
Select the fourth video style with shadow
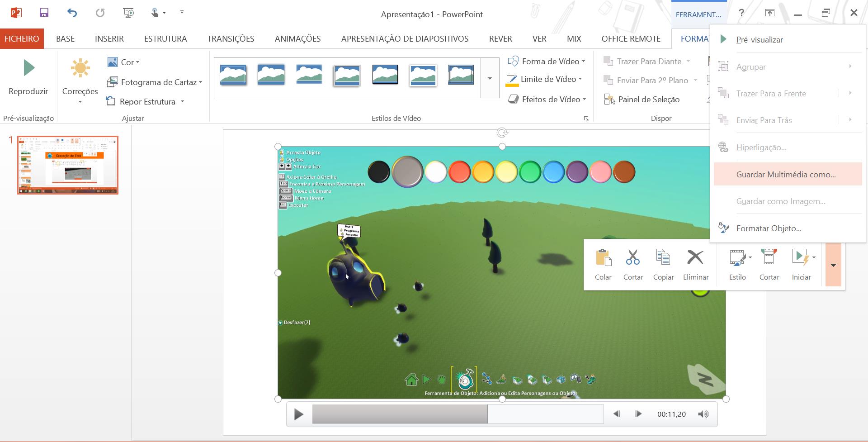tap(347, 75)
